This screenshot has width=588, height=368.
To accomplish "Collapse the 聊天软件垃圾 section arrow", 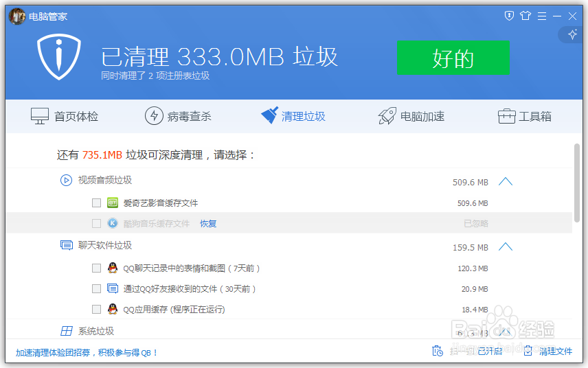I will (x=505, y=247).
